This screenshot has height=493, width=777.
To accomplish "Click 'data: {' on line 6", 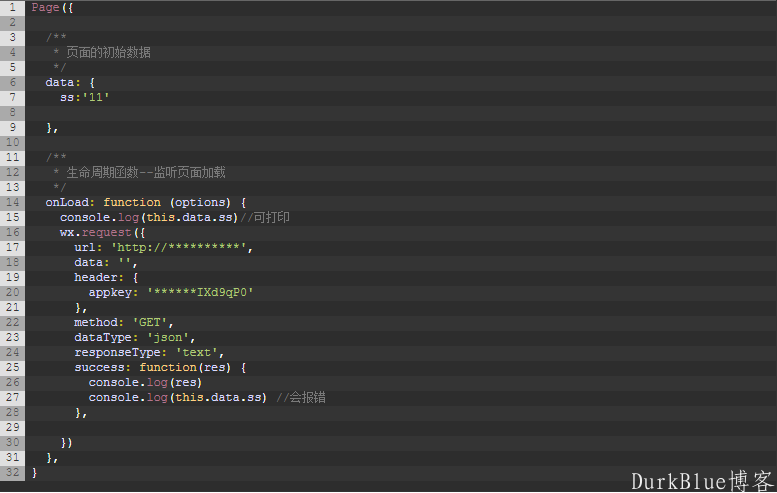I will pyautogui.click(x=70, y=82).
